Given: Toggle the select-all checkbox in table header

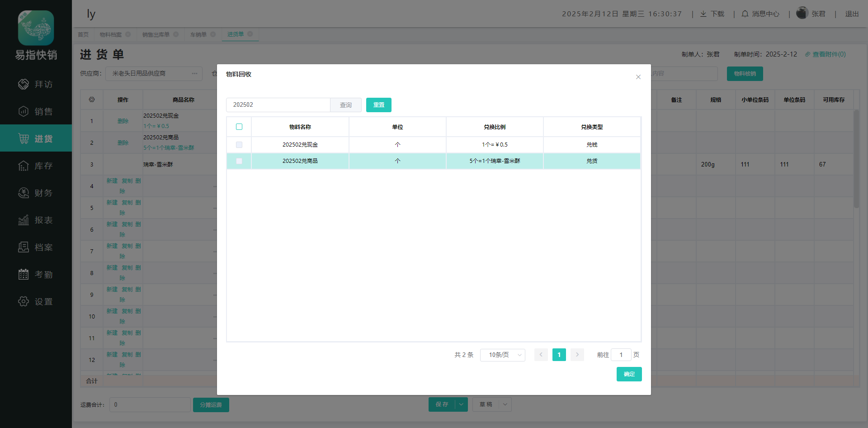Looking at the screenshot, I should [x=239, y=127].
